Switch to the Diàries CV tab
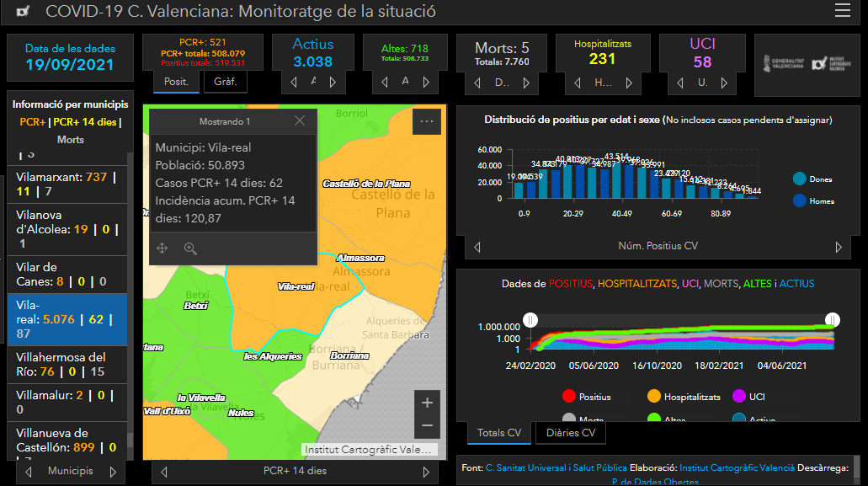 click(570, 433)
